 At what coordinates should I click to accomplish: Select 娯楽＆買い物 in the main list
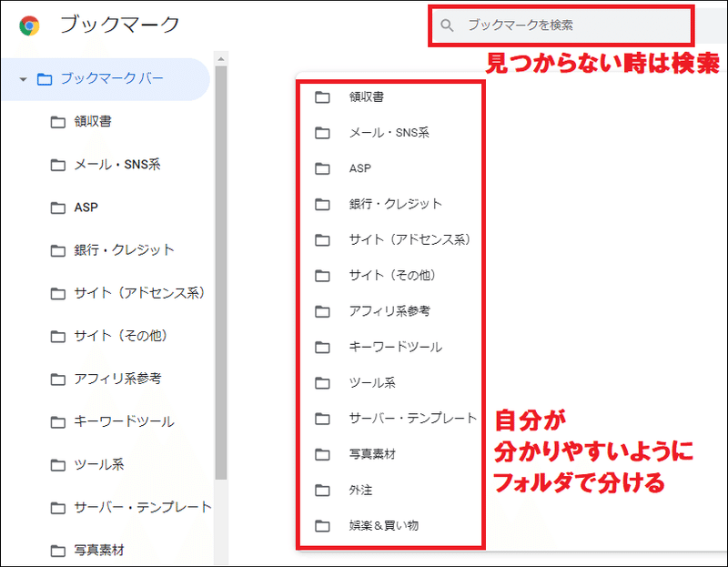(x=384, y=526)
